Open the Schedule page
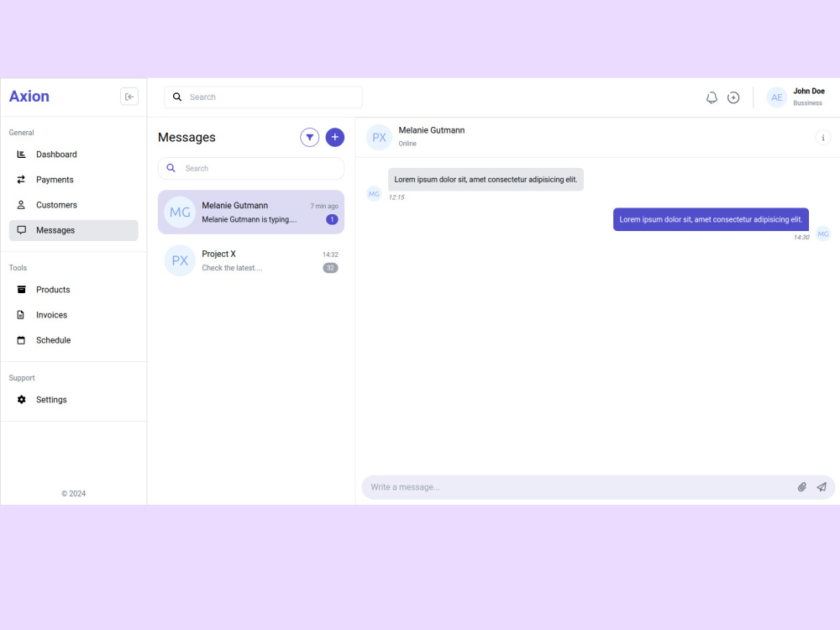The height and width of the screenshot is (630, 840). point(73,340)
